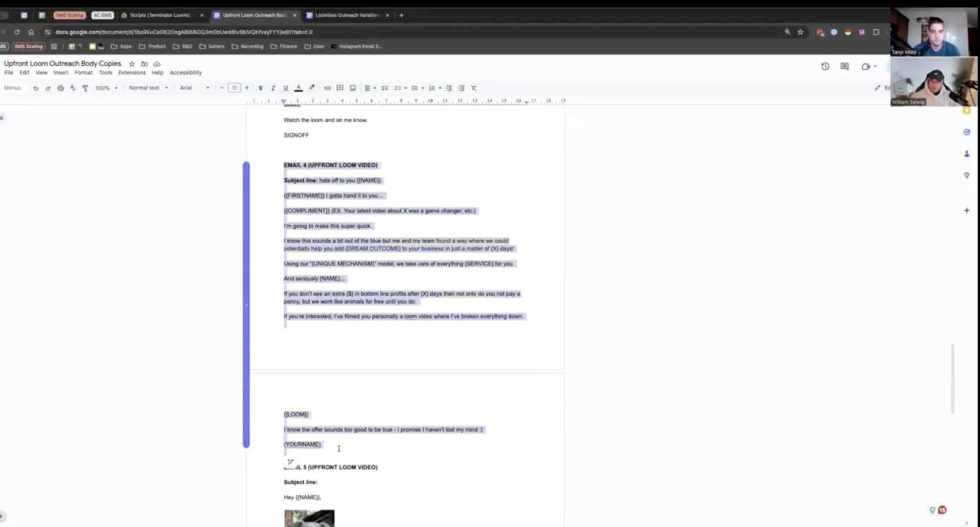980x527 pixels.
Task: Toggle underline formatting in the toolbar
Action: [286, 88]
